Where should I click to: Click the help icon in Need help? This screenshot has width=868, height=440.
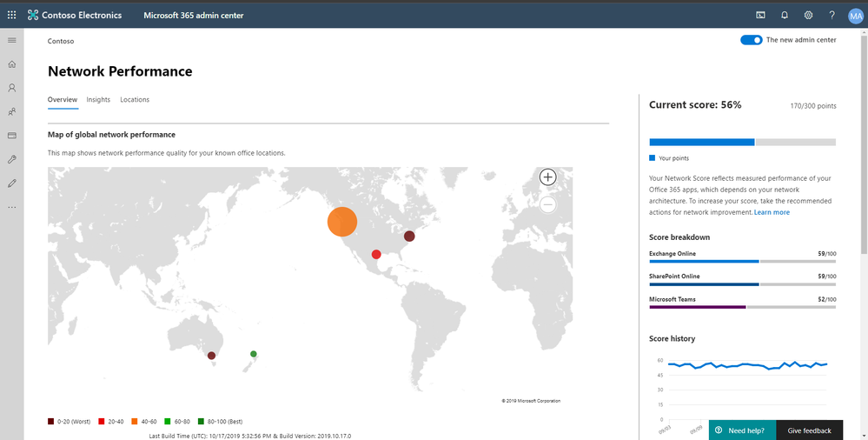719,430
